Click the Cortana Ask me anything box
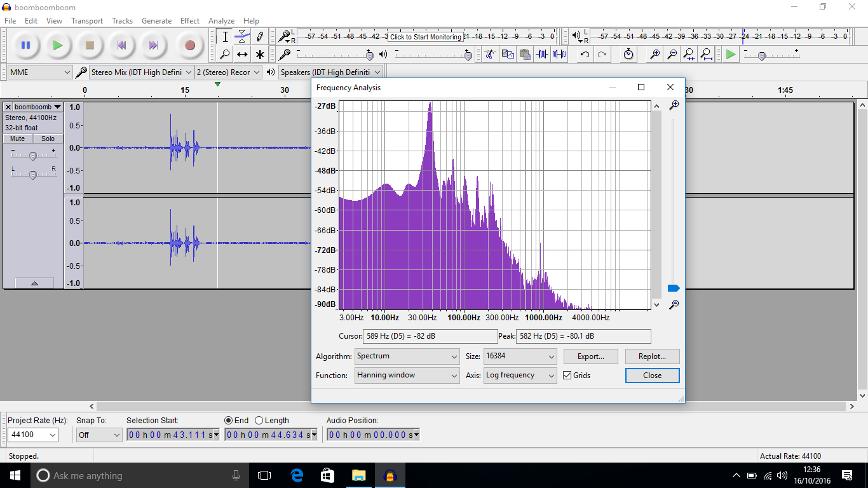868x488 pixels. [x=140, y=475]
